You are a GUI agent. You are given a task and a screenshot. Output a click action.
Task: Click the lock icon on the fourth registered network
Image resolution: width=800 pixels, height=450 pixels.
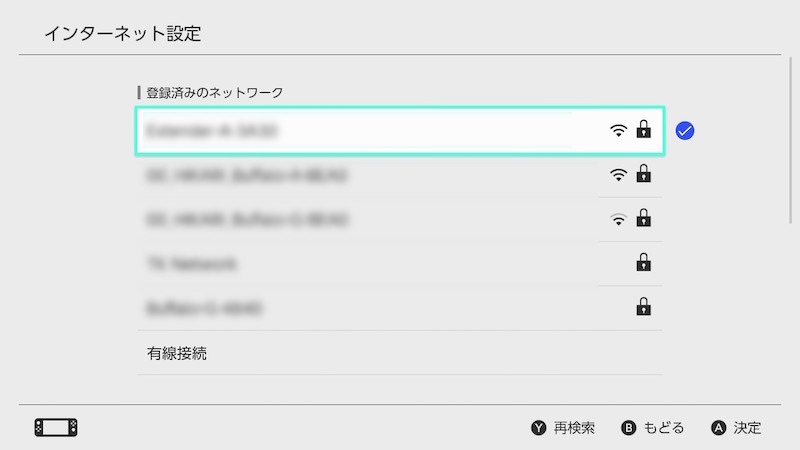(x=644, y=263)
